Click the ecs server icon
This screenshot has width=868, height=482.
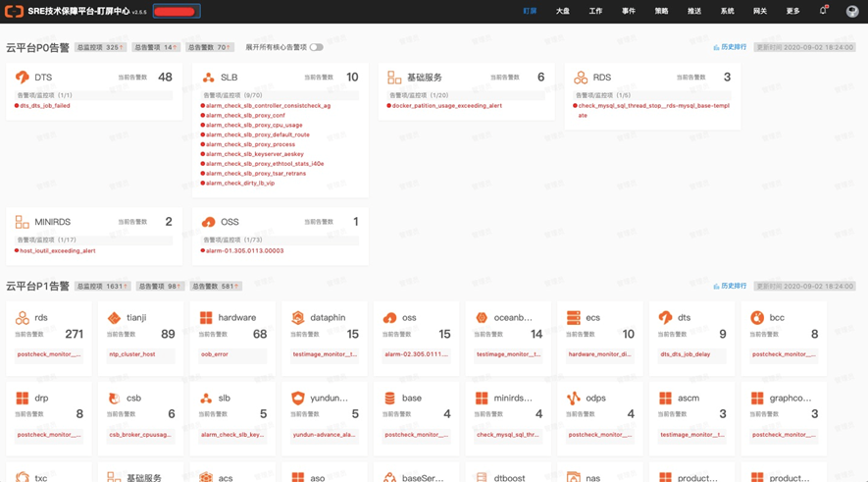[x=574, y=317]
